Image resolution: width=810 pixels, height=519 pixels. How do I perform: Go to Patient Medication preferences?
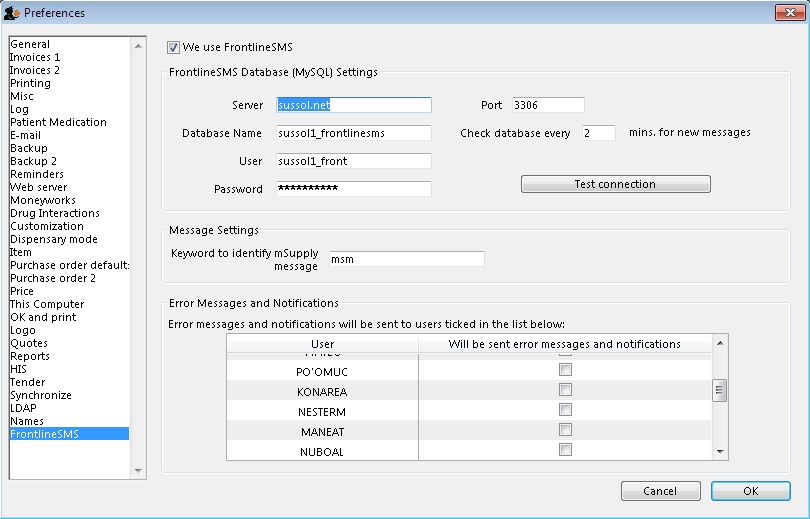click(69, 122)
